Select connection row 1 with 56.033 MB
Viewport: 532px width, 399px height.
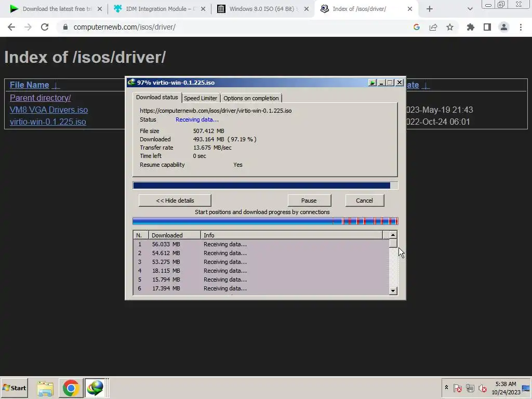click(x=261, y=244)
